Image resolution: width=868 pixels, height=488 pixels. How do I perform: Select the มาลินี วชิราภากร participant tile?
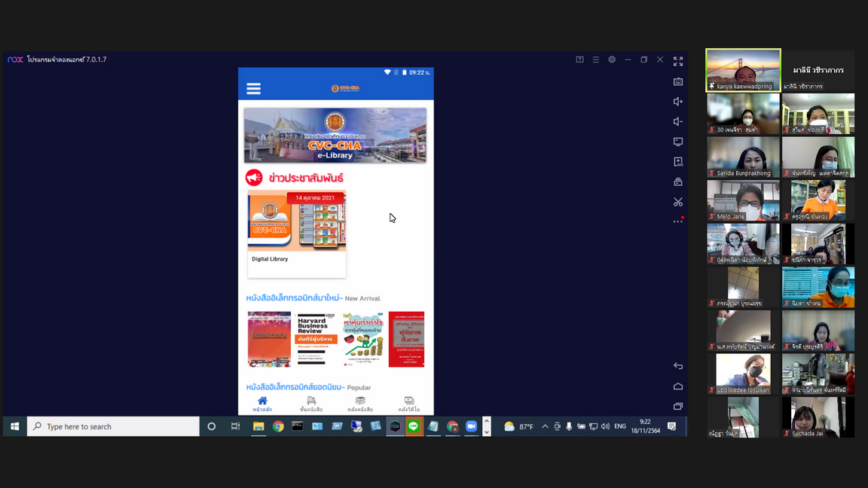tap(818, 70)
